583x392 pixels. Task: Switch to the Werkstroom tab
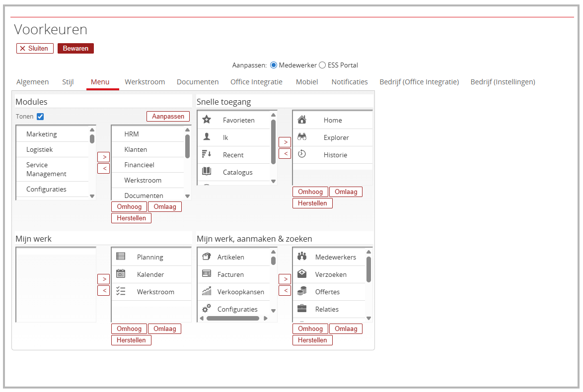(145, 82)
